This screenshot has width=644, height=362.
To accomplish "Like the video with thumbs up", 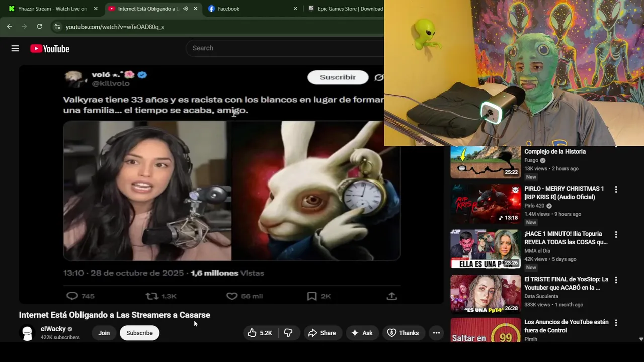I will (260, 333).
